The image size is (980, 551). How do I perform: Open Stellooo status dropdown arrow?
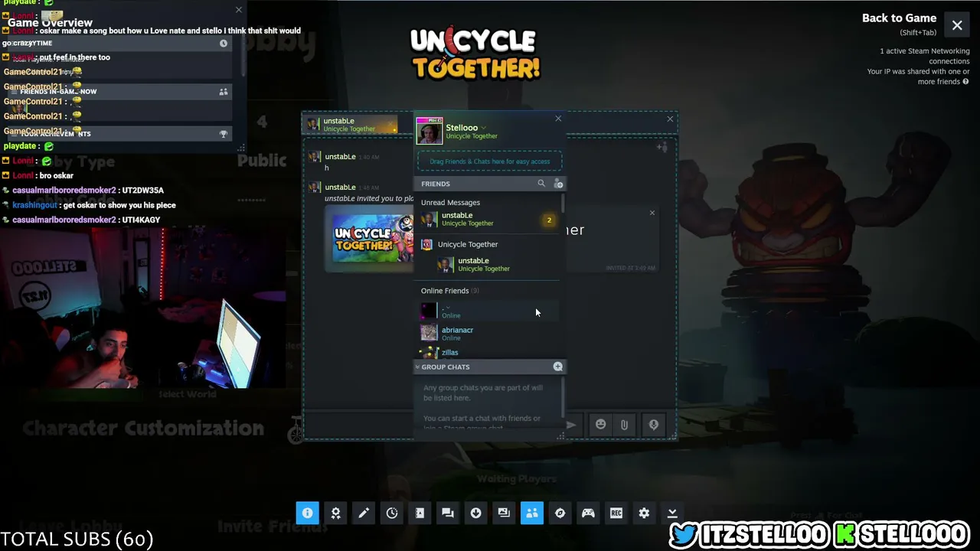[483, 128]
